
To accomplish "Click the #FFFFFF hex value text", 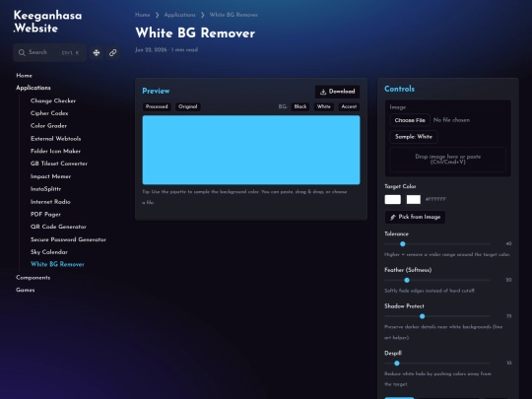I will point(435,199).
